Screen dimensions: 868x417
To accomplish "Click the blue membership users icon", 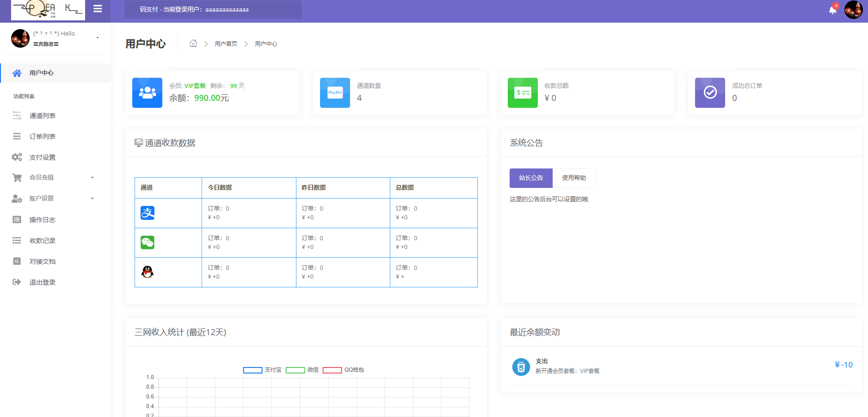I will 147,93.
